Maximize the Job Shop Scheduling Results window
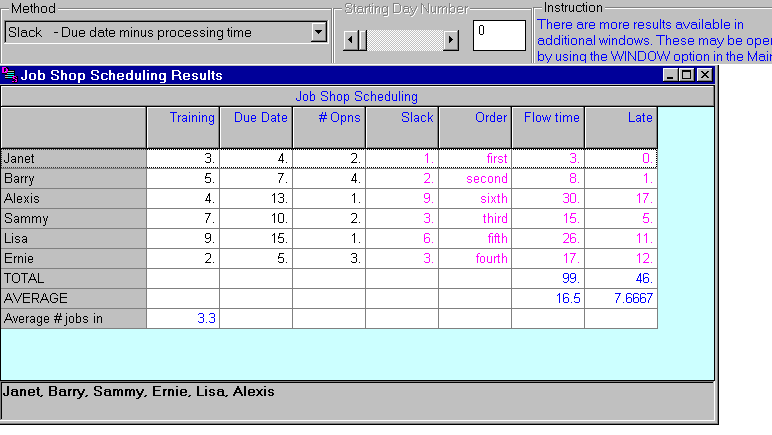 [687, 75]
